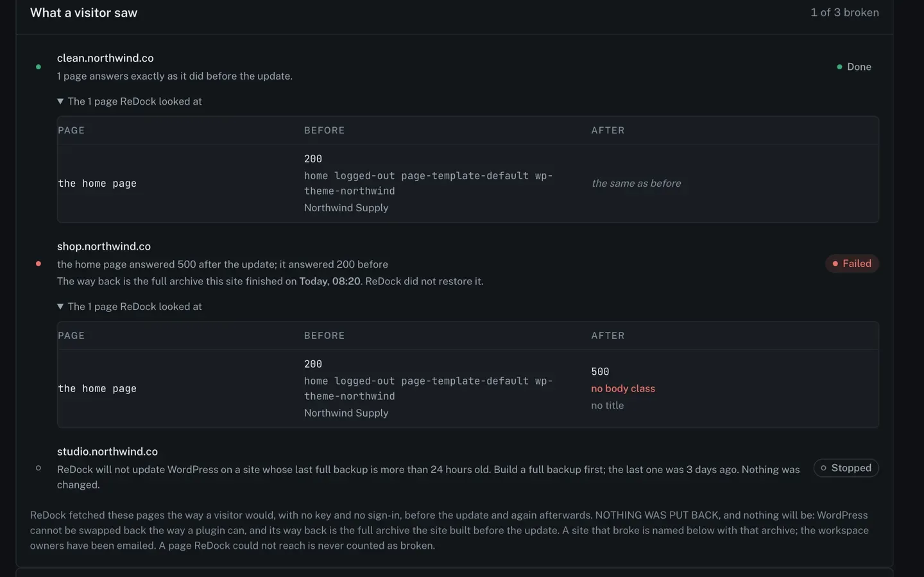924x577 pixels.
Task: Click the red status dot beside shop.northwind.co
Action: coord(38,264)
